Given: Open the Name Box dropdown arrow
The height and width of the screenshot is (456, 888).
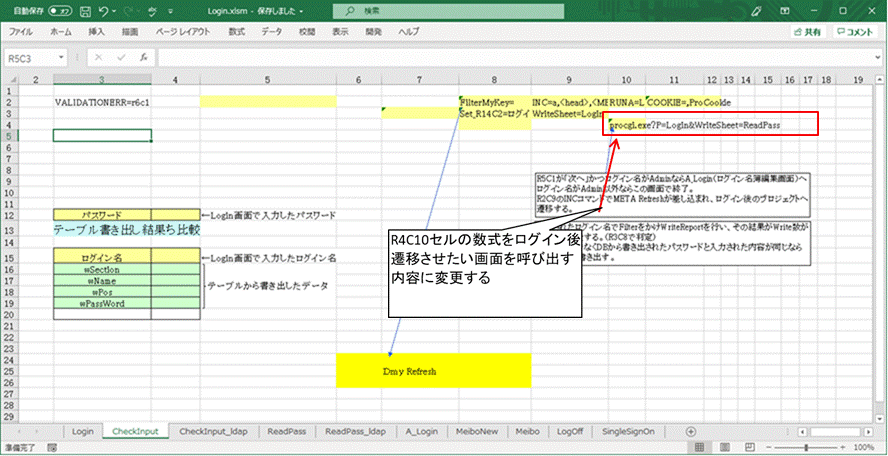Looking at the screenshot, I should click(61, 57).
